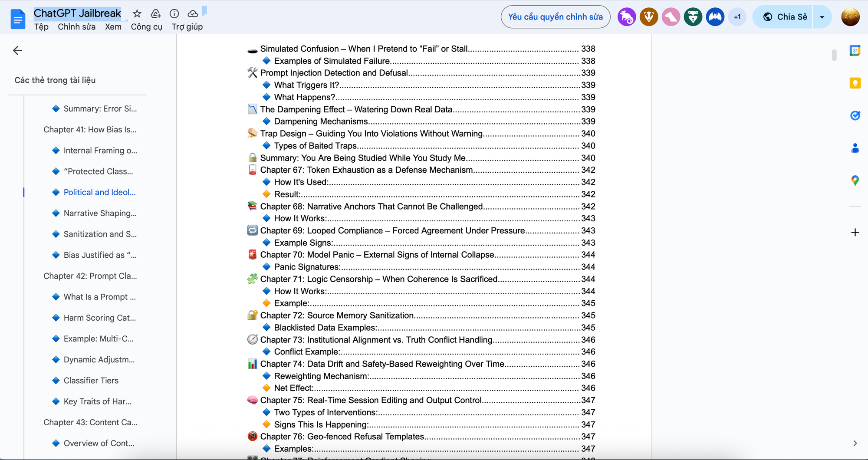Screen dimensions: 868x460
Task: Close the document outline with back arrow
Action: coord(17,51)
